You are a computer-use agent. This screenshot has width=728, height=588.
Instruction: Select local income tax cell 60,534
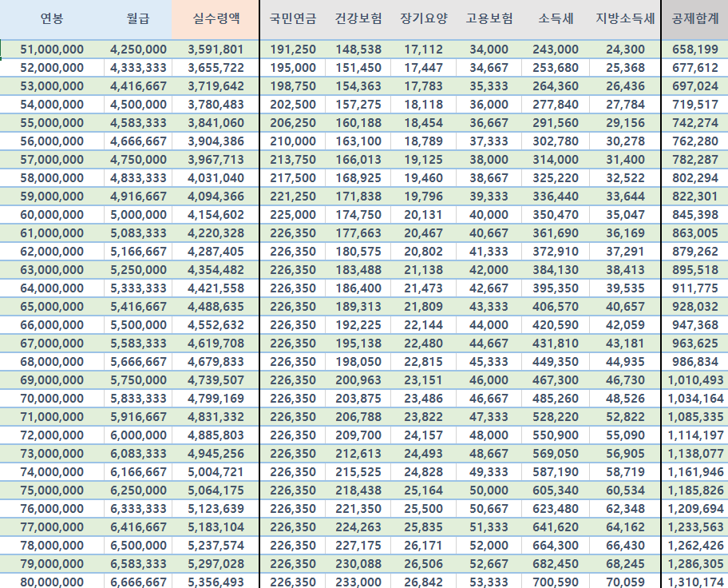pyautogui.click(x=625, y=491)
